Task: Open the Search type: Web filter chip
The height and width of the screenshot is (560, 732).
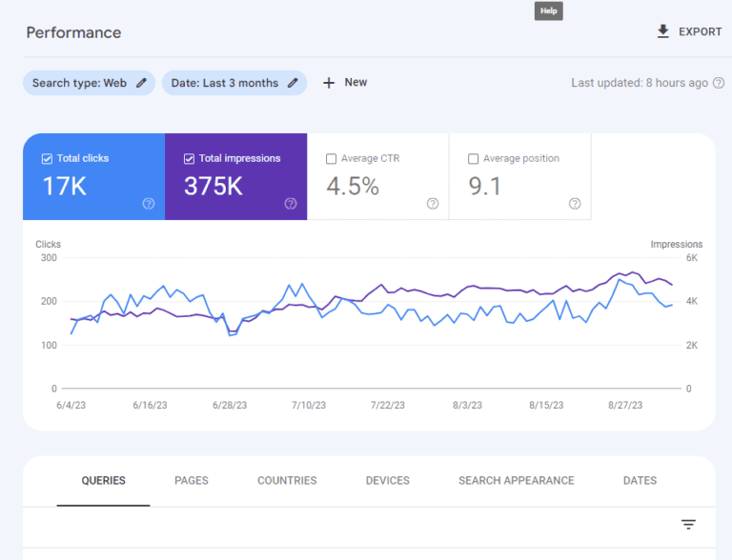Action: click(79, 83)
